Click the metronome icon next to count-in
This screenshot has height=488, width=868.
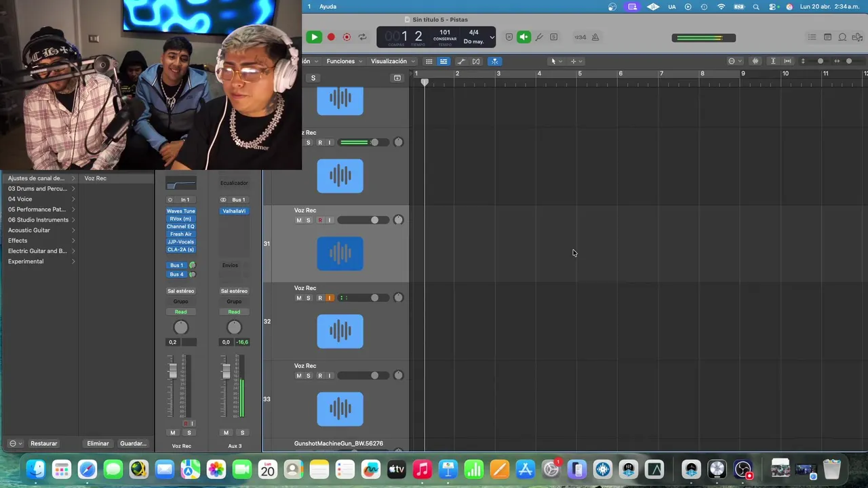595,37
